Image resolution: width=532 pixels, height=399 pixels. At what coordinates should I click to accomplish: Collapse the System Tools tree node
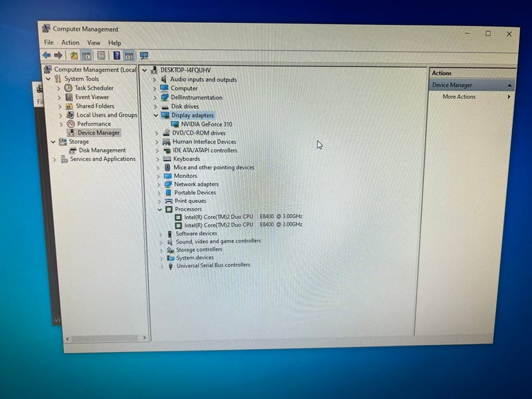[x=48, y=79]
